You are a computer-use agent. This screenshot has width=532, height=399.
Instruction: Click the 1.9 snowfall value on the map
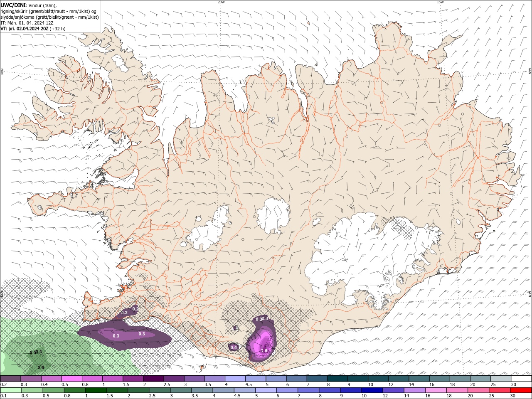264,350
